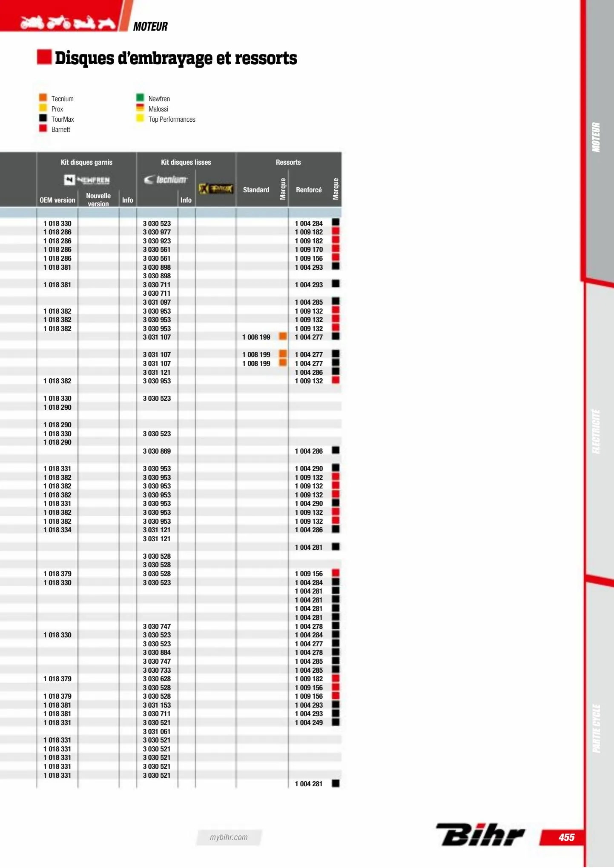
Task: Select reference 3 030 923
Action: click(x=157, y=241)
